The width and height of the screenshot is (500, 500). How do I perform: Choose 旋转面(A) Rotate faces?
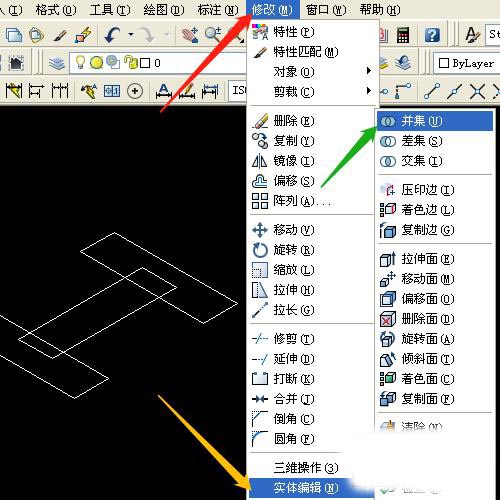435,339
